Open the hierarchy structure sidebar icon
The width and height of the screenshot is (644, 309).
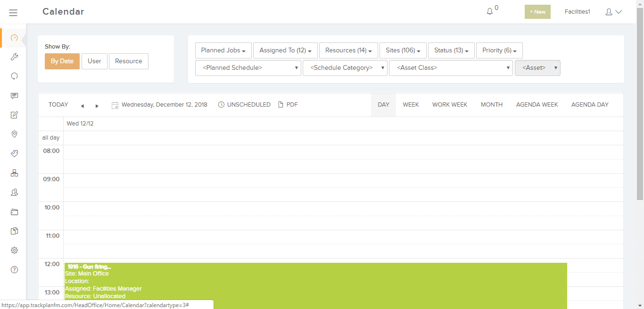tap(14, 173)
